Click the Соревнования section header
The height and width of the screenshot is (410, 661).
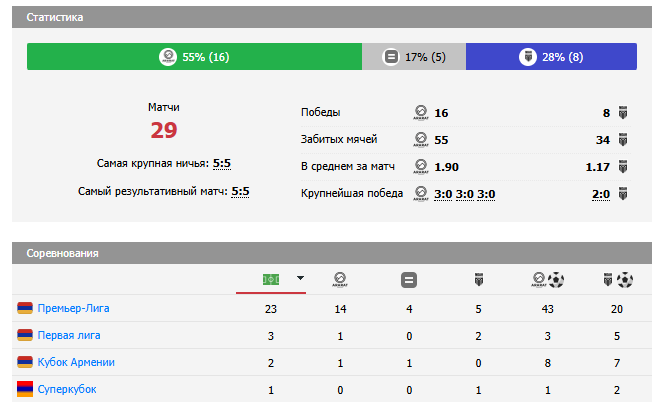(x=62, y=254)
